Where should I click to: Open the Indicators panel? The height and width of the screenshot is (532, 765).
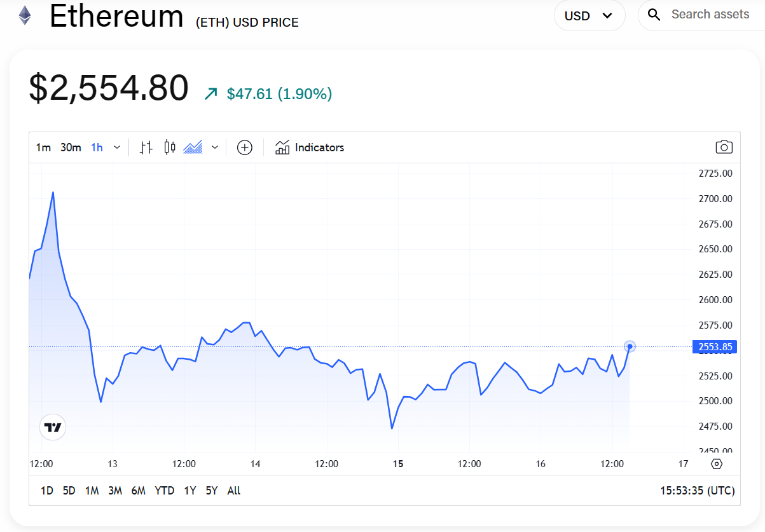[x=310, y=147]
